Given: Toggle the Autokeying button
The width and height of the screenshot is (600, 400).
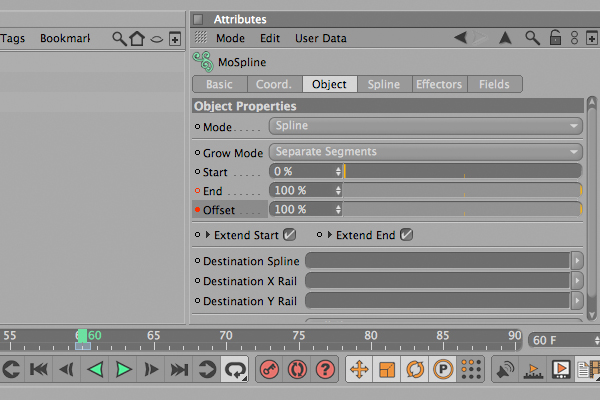Looking at the screenshot, I should pyautogui.click(x=297, y=370).
